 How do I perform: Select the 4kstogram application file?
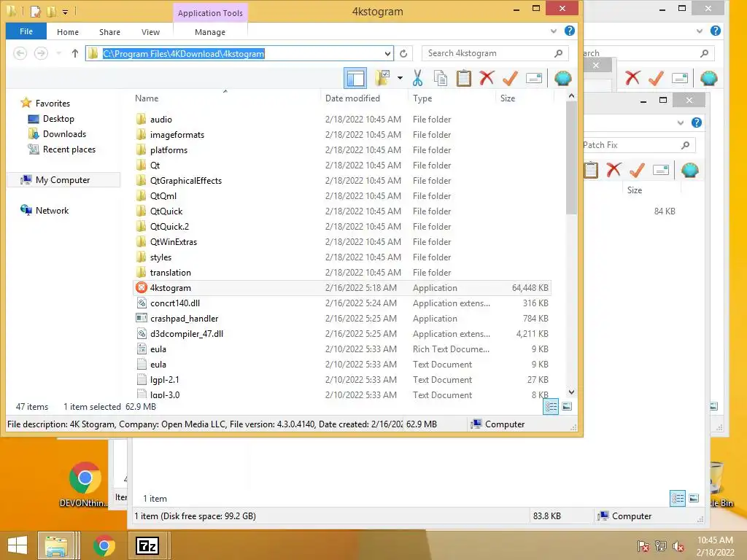coord(342,287)
